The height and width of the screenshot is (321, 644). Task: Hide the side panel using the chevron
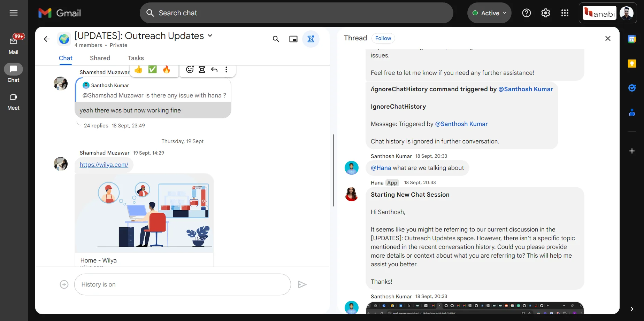(632, 309)
